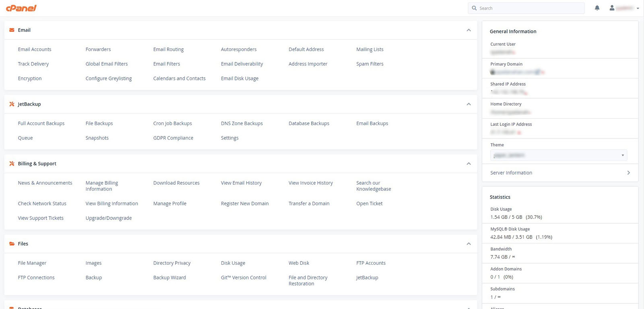644x309 pixels.
Task: Open File and Directory Restoration
Action: [x=308, y=280]
